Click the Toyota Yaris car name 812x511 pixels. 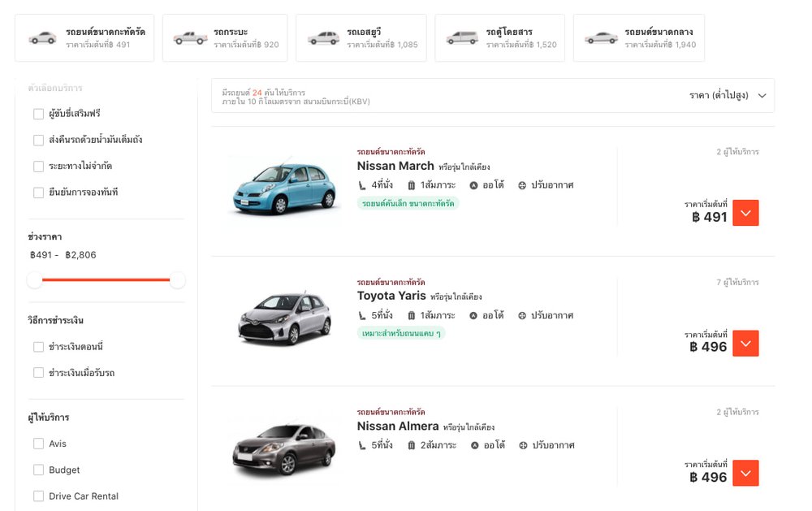[391, 296]
